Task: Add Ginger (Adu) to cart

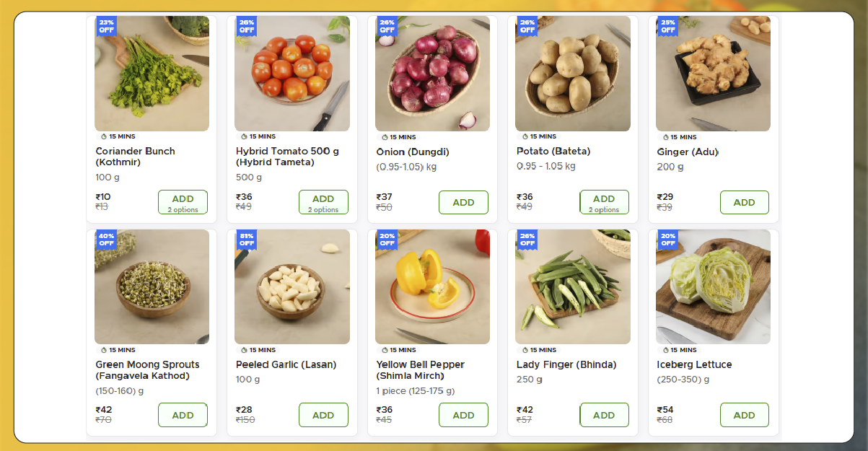Action: coord(744,203)
